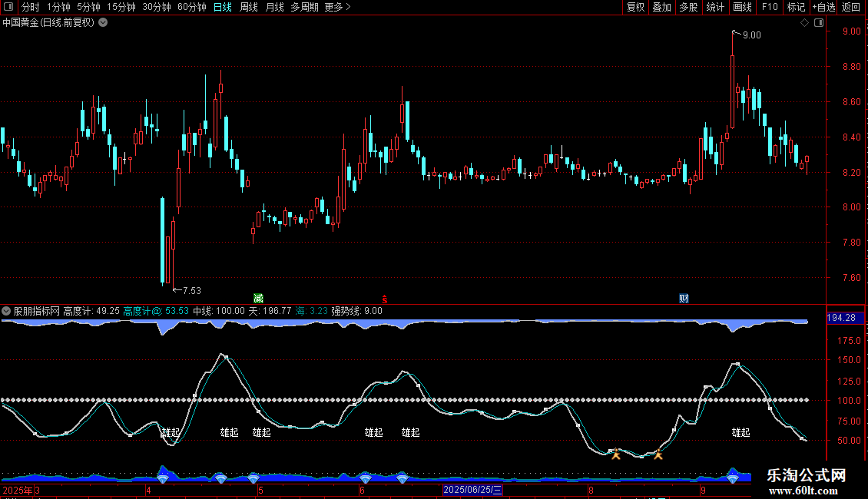Click the 雄起 label near month 9

point(740,432)
